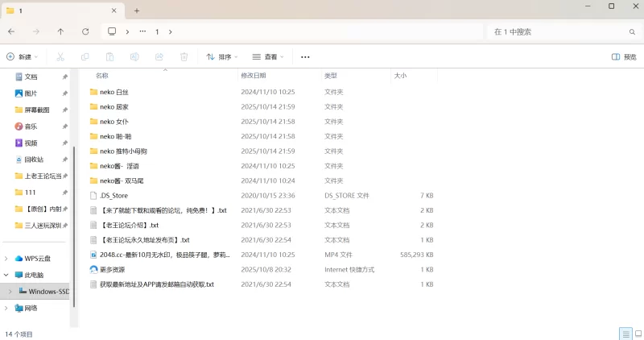The image size is (644, 340).
Task: Toggle the 预览 preview pane
Action: (624, 57)
